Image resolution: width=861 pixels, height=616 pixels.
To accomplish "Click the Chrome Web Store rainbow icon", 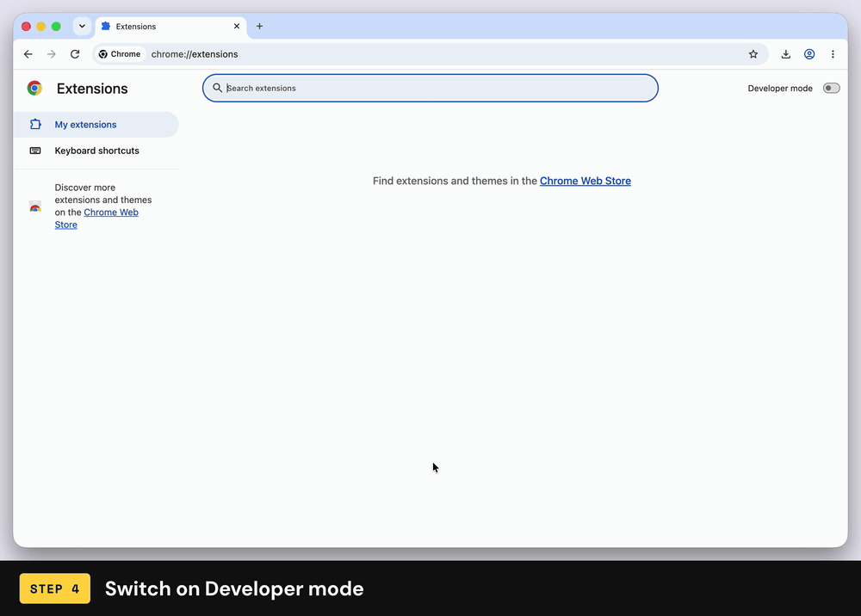I will point(35,206).
